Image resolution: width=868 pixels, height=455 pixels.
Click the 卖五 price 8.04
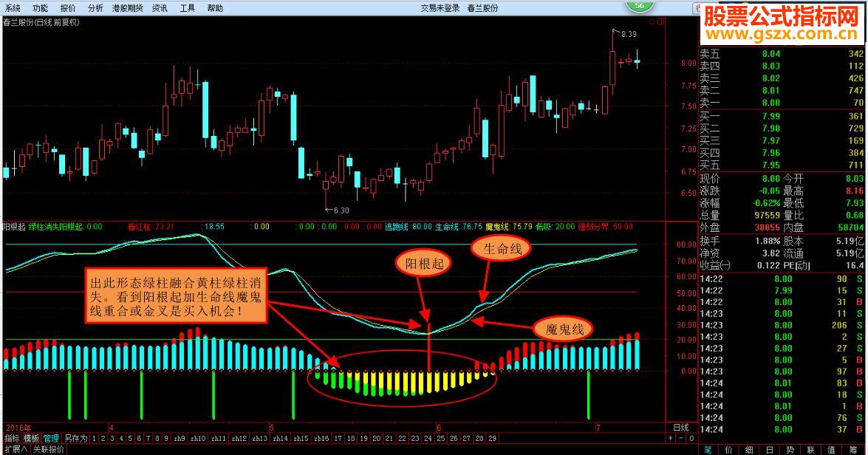pyautogui.click(x=770, y=54)
